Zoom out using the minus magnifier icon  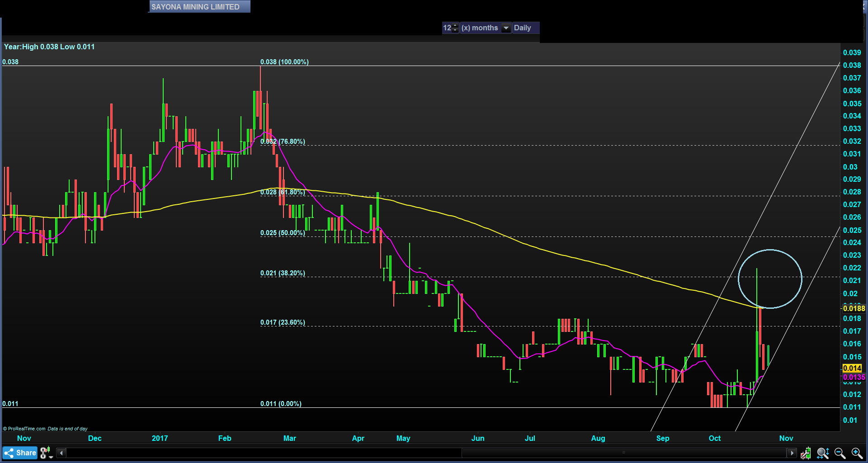click(x=840, y=453)
